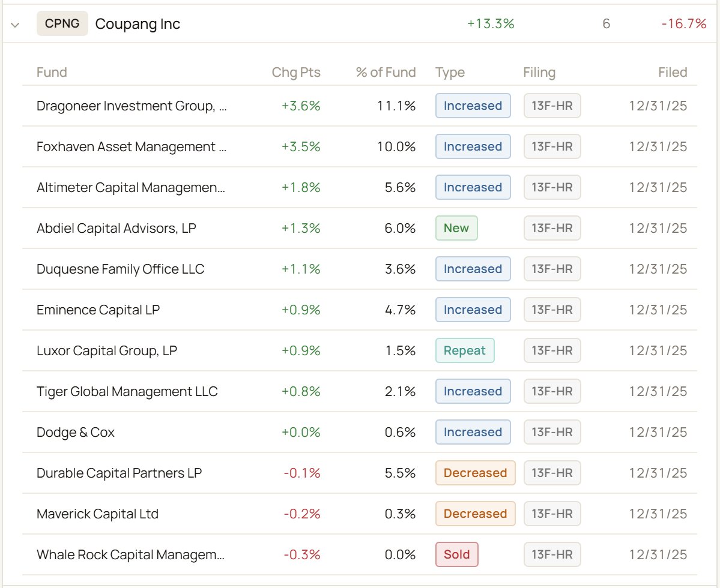
Task: Select the Dodge & Cox fund
Action: [x=75, y=432]
